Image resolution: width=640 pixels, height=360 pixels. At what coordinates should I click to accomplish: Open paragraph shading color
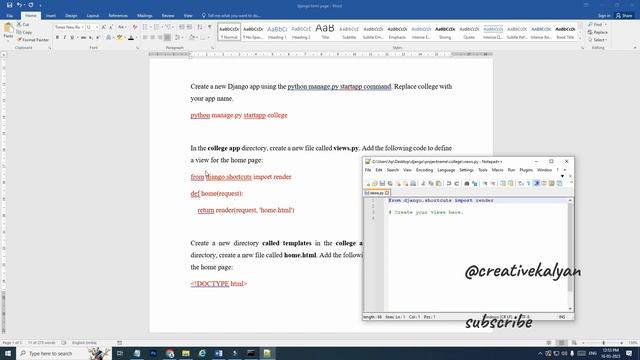[x=192, y=38]
